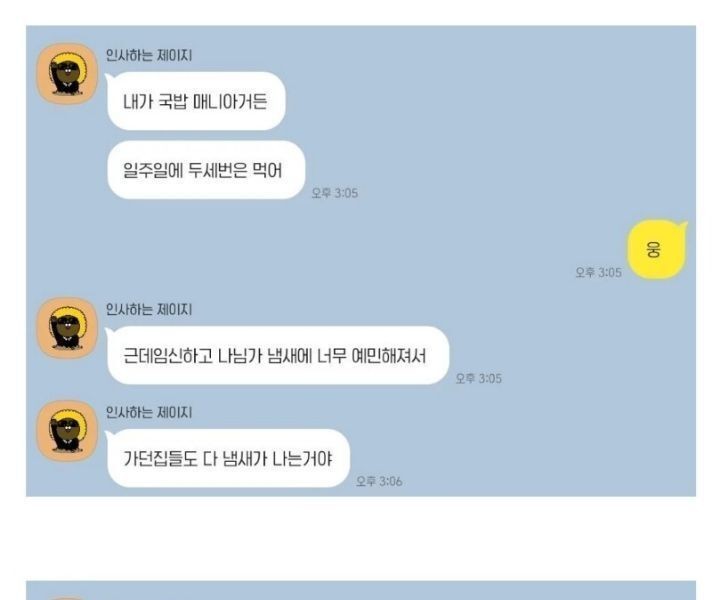Viewport: 720px width, 600px height.
Task: Select the 가던집들도 다 냄새가 나는거야 bubble
Action: click(x=228, y=458)
